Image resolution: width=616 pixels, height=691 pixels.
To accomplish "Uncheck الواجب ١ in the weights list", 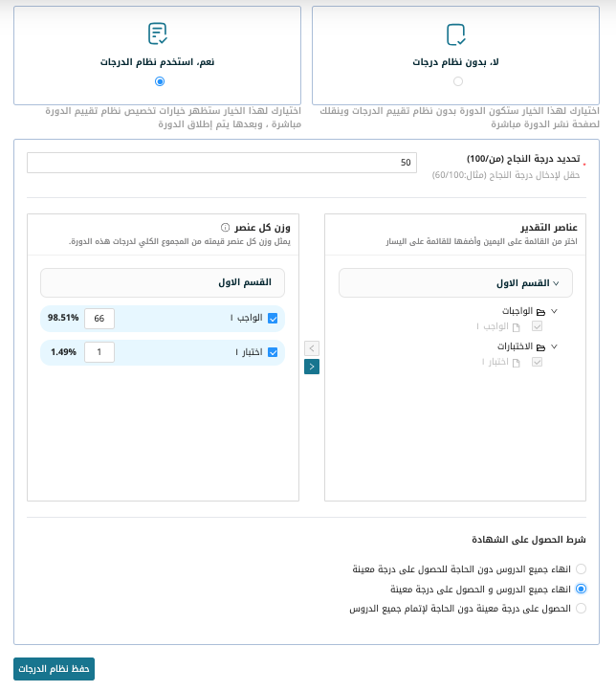I will (273, 319).
